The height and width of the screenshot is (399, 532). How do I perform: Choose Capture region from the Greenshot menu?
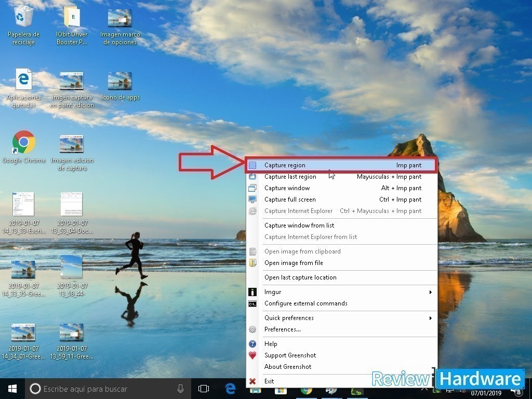[x=341, y=165]
